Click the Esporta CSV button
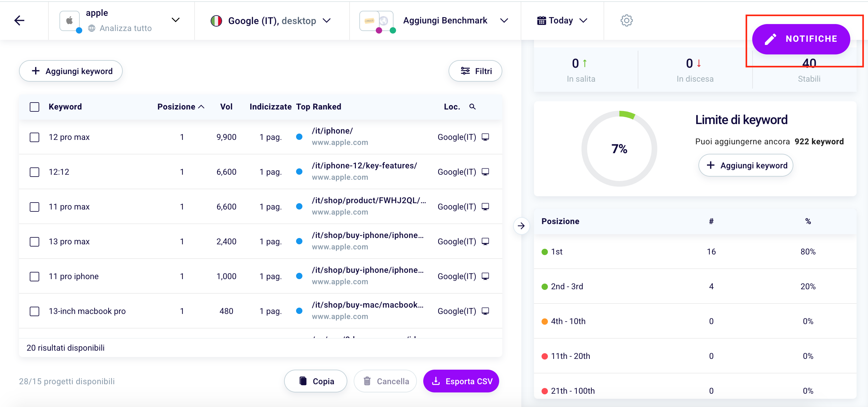This screenshot has width=868, height=407. tap(461, 381)
